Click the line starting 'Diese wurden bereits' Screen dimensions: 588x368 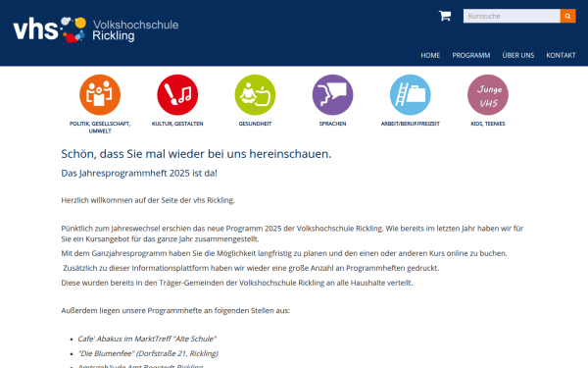[237, 283]
